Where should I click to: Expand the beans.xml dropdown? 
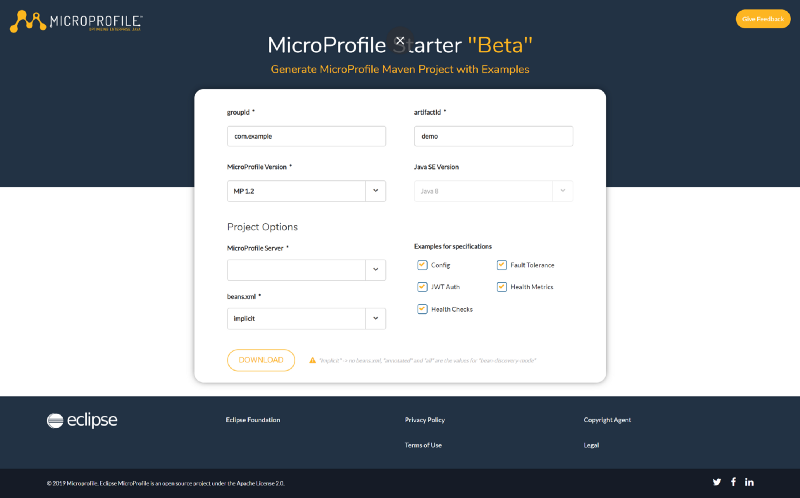click(375, 319)
